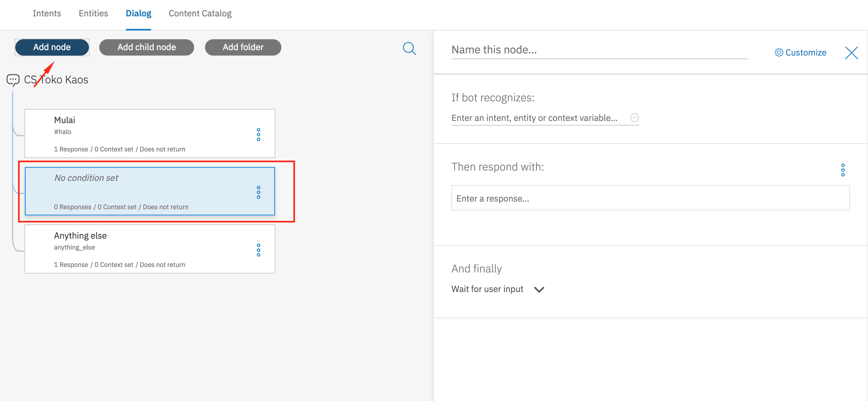The width and height of the screenshot is (868, 401).
Task: Click the Mulai node's 1 Response summary
Action: click(119, 149)
